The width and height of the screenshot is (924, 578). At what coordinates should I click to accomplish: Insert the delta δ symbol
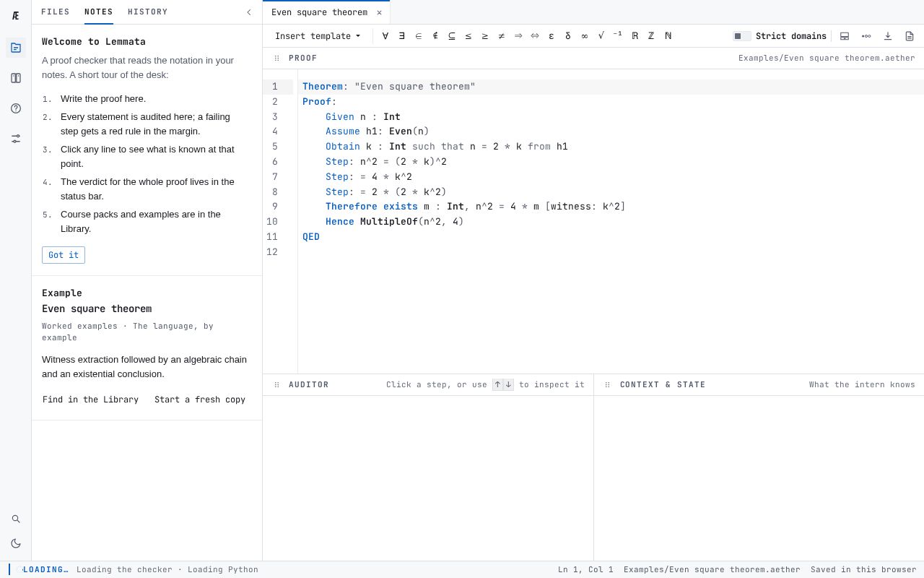[568, 36]
